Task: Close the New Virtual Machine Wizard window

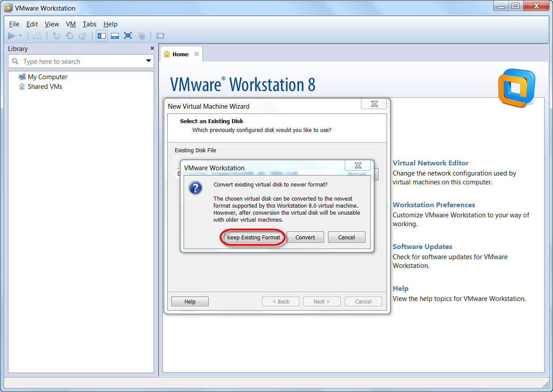Action: [x=374, y=104]
